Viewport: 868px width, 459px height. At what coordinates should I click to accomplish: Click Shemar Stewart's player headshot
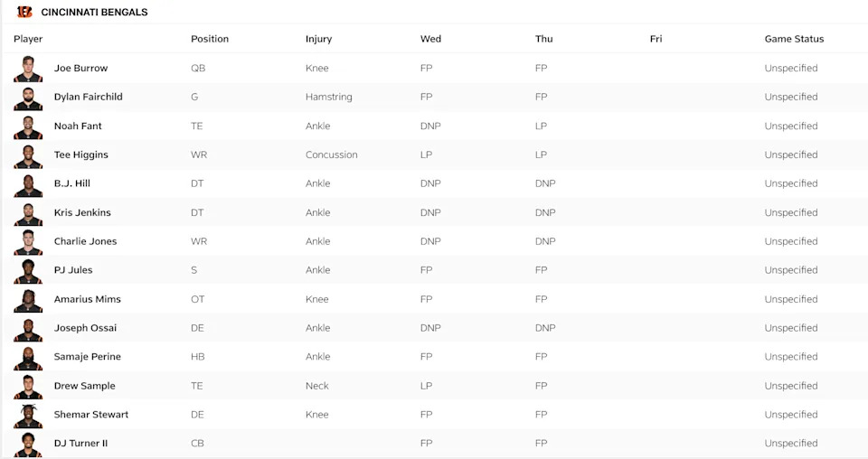click(28, 415)
